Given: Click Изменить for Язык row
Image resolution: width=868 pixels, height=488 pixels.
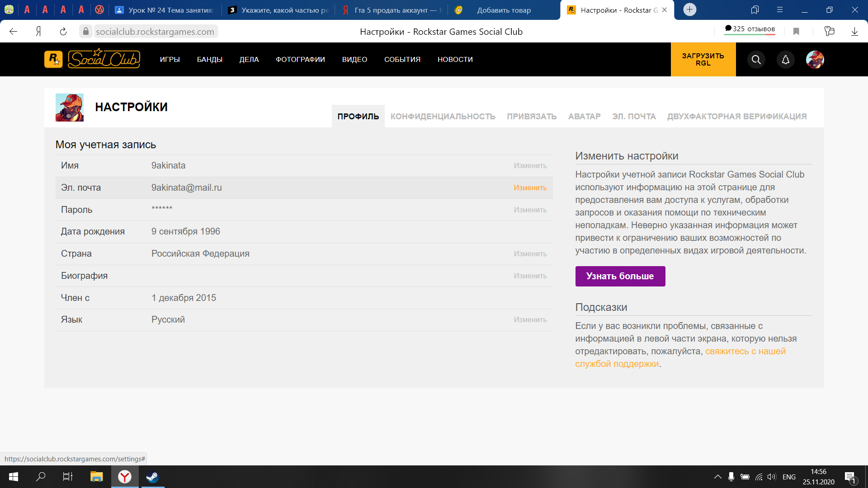Looking at the screenshot, I should click(530, 319).
